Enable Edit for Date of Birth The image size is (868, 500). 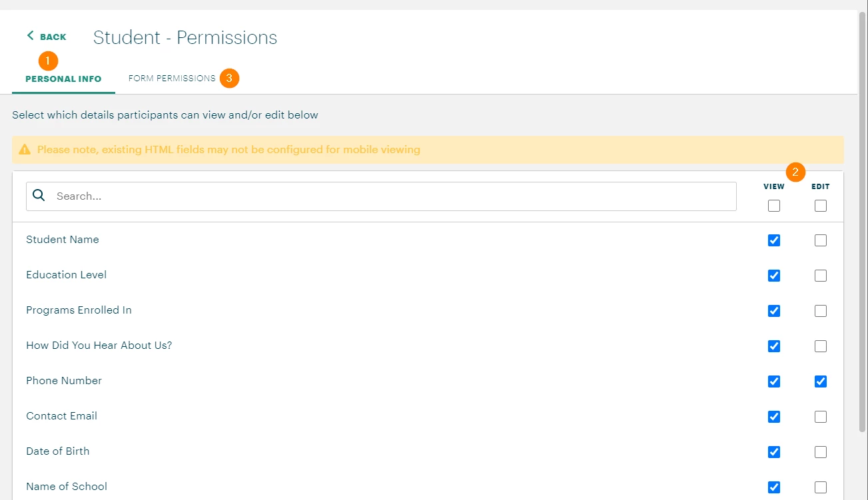[821, 452]
